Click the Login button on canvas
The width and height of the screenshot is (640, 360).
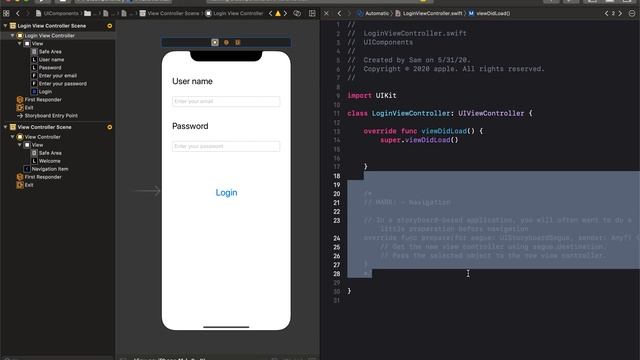click(x=227, y=193)
